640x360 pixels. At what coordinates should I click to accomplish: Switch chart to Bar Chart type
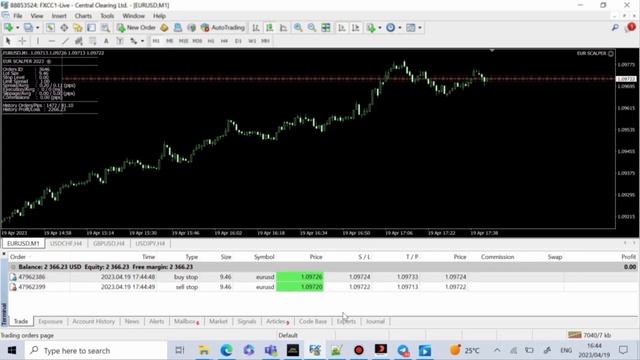click(256, 28)
